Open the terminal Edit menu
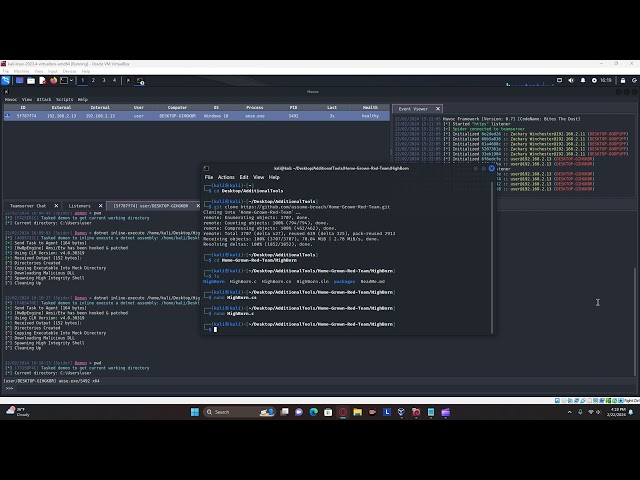This screenshot has height=480, width=640. (244, 177)
